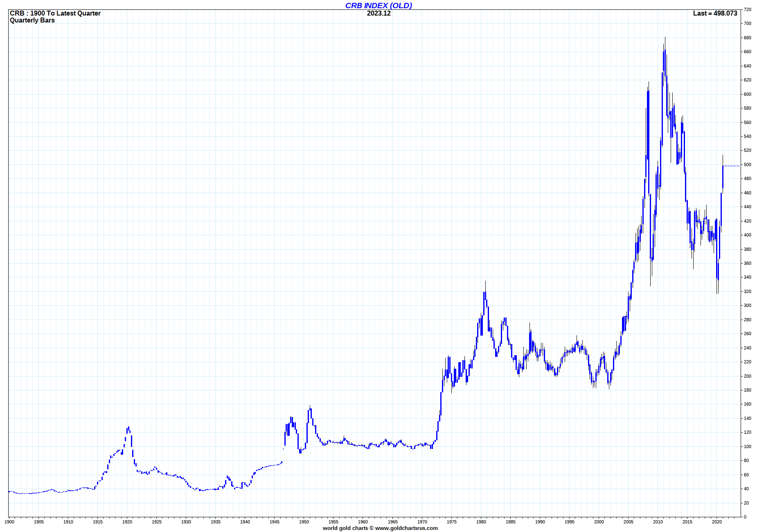Viewport: 757px width, 532px height.
Task: Click x-axis year label 2020
Action: pos(717,521)
